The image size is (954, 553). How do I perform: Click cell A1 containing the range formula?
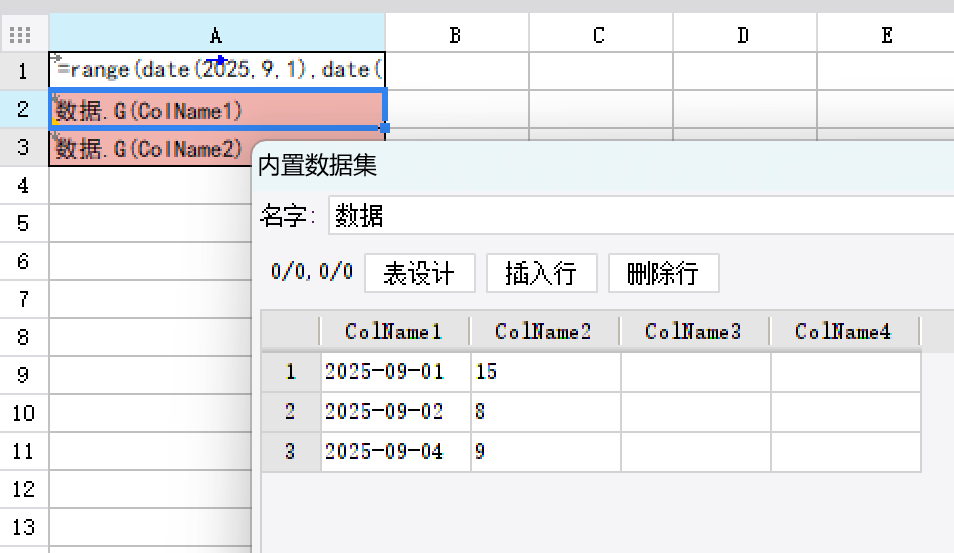point(216,70)
